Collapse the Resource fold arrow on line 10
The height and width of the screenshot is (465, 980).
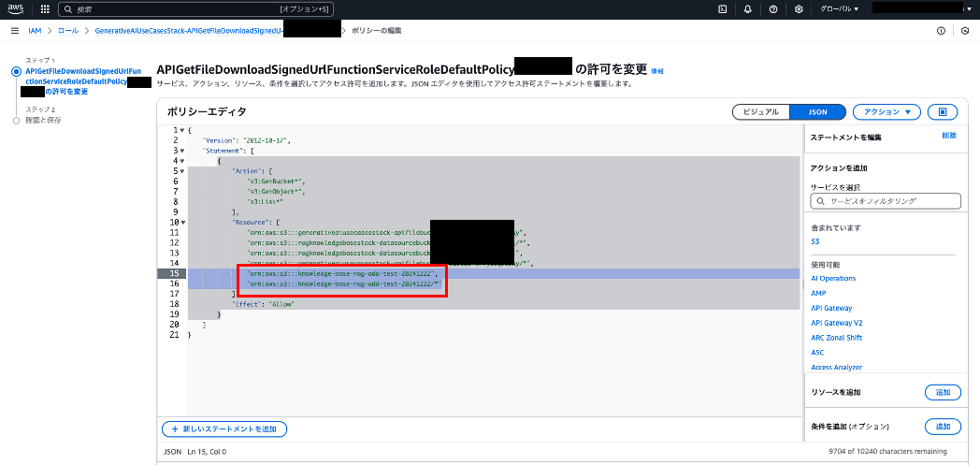tap(181, 223)
